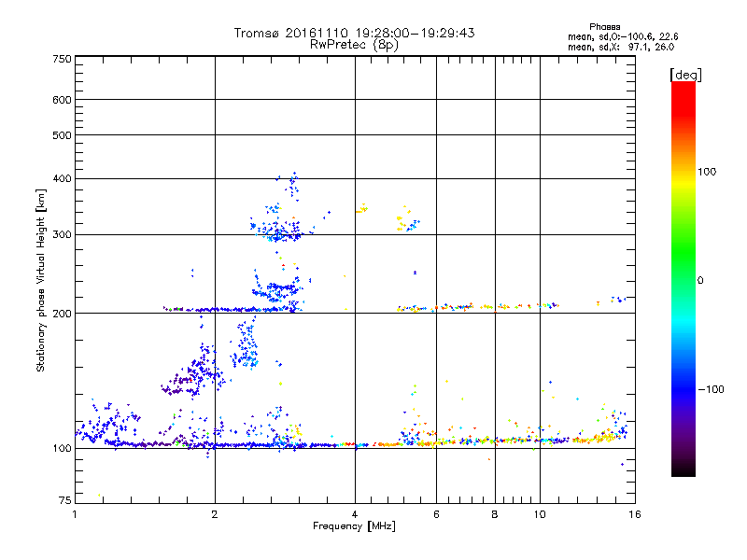The width and height of the screenshot is (747, 560).
Task: Click x-axis tick label '2'
Action: tap(215, 514)
